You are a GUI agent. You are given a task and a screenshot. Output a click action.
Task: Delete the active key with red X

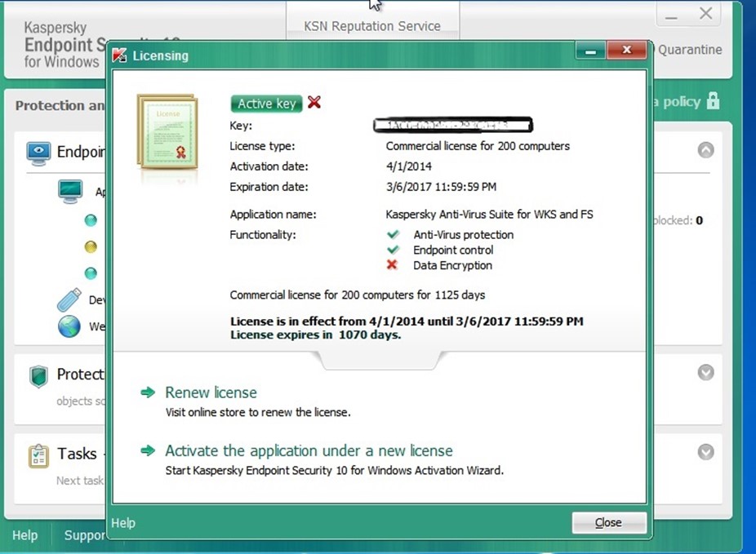[x=314, y=102]
